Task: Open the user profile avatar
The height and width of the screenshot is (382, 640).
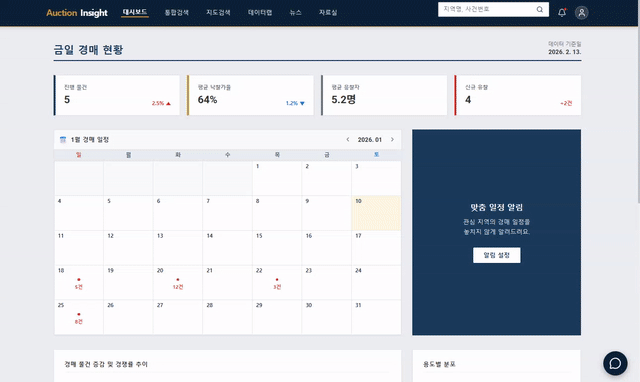Action: coord(582,13)
